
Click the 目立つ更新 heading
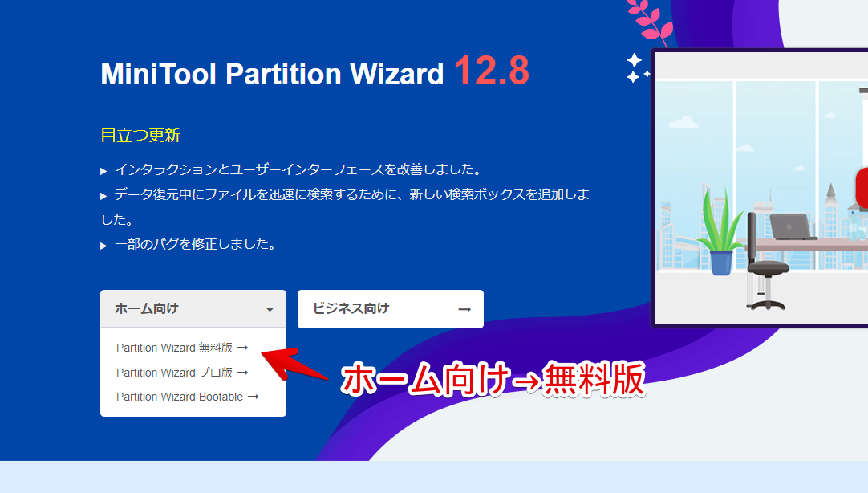pos(140,135)
